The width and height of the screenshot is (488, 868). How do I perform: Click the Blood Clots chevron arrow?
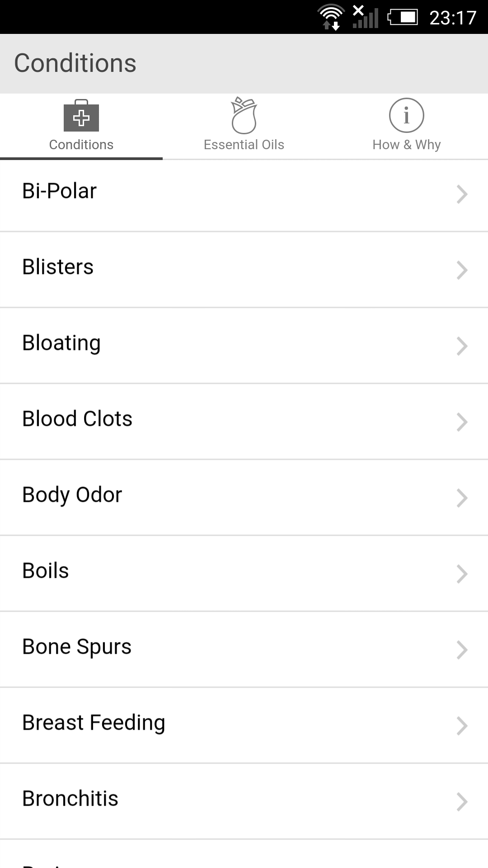click(x=461, y=422)
